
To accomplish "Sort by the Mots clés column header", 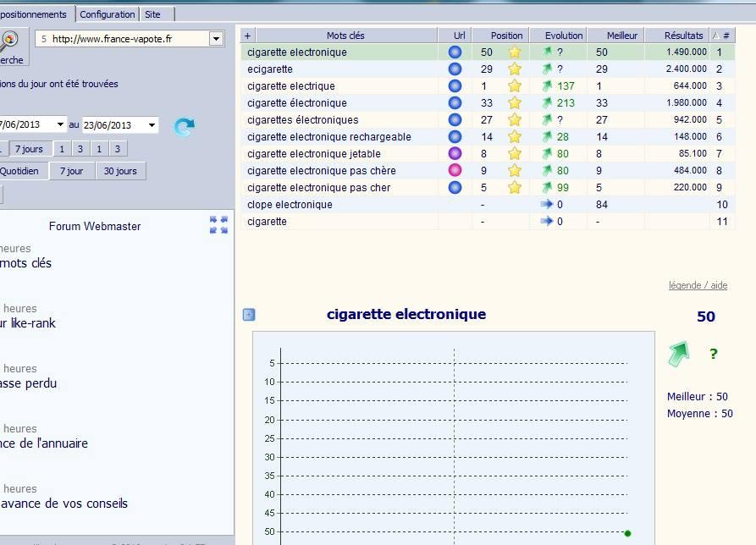I will [346, 36].
